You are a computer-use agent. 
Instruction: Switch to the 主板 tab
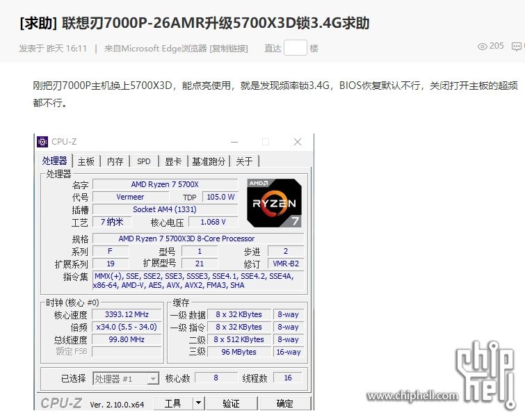point(86,161)
